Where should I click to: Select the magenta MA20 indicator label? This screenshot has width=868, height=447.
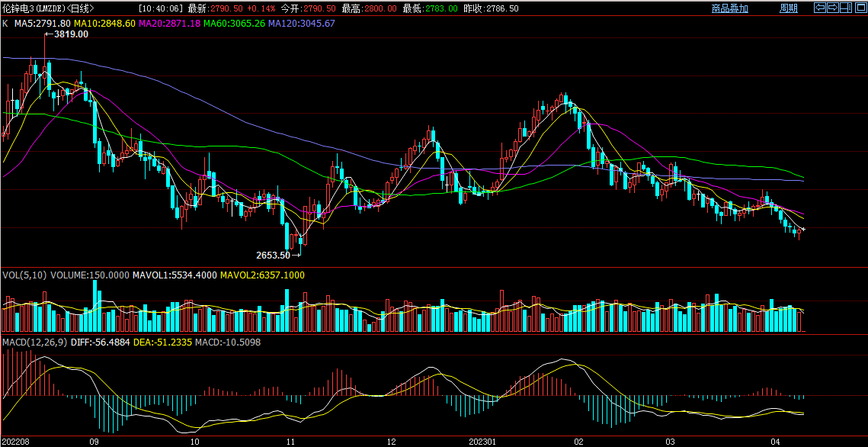(x=169, y=24)
